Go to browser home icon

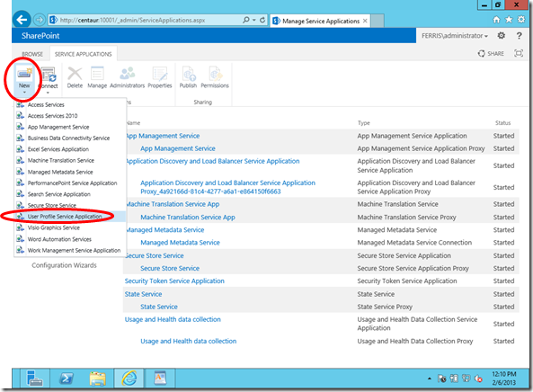(497, 20)
